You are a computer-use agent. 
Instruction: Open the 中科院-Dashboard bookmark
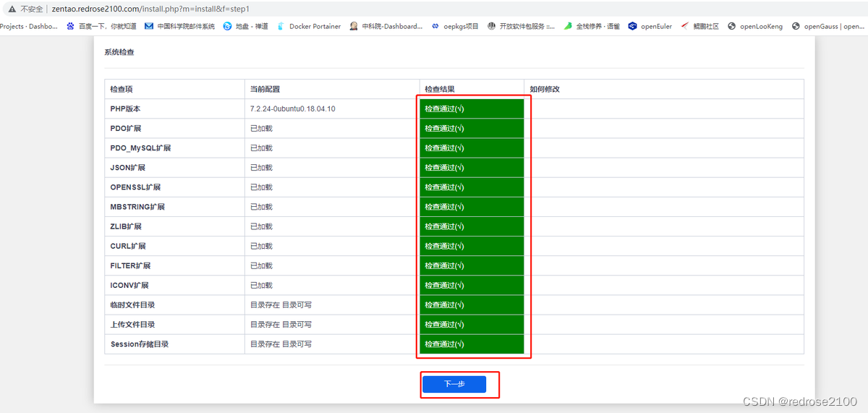coord(386,26)
